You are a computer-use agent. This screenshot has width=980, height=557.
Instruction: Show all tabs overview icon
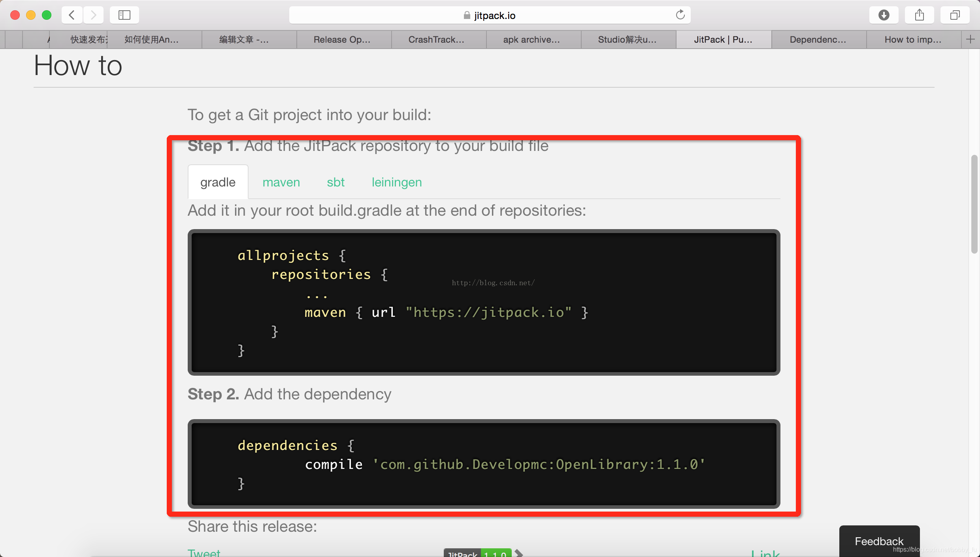point(955,15)
